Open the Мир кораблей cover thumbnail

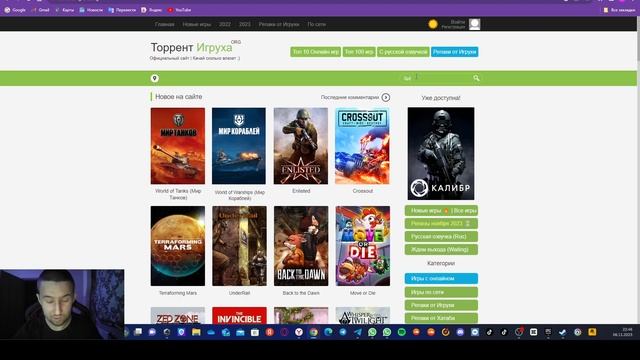(239, 146)
